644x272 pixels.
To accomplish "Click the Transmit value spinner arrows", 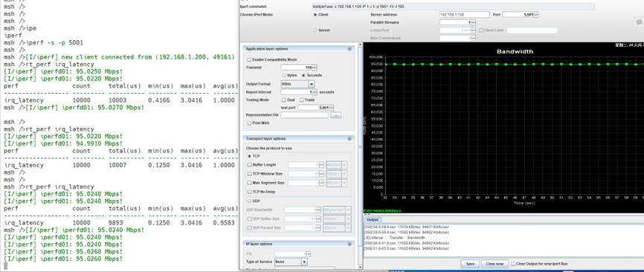I will [x=315, y=68].
